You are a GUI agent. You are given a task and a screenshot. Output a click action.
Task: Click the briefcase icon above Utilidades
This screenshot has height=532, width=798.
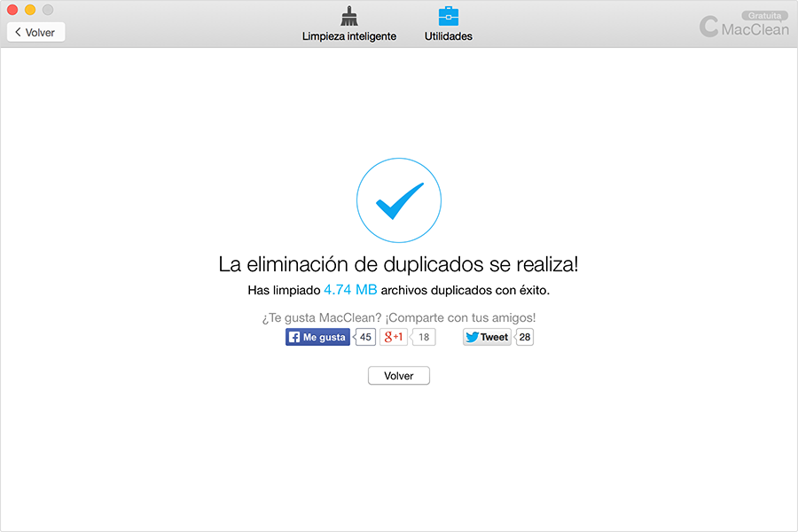pos(448,14)
